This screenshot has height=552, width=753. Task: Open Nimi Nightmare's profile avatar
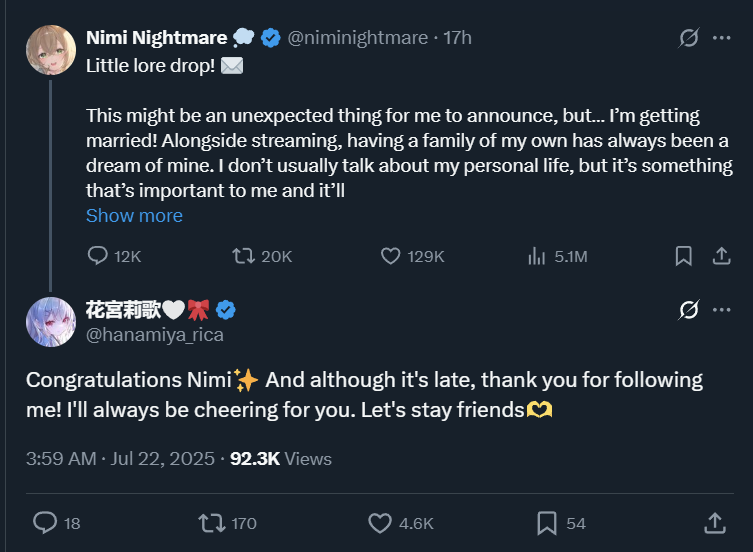(51, 50)
